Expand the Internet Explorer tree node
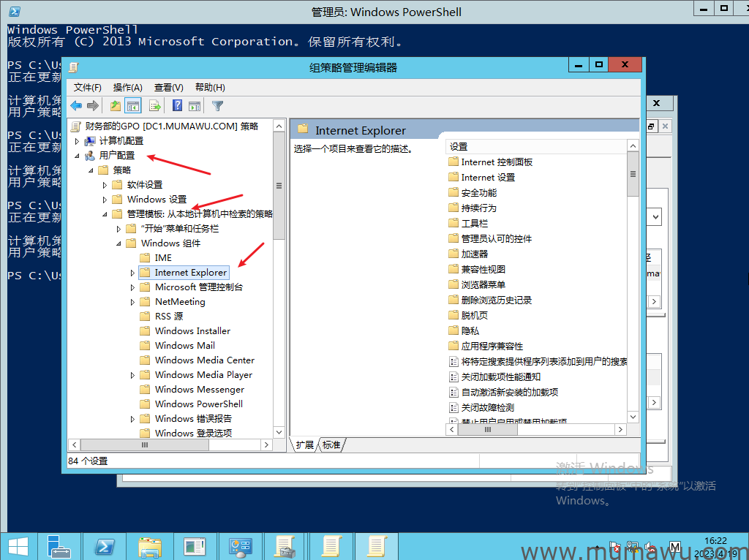This screenshot has width=749, height=560. point(132,273)
